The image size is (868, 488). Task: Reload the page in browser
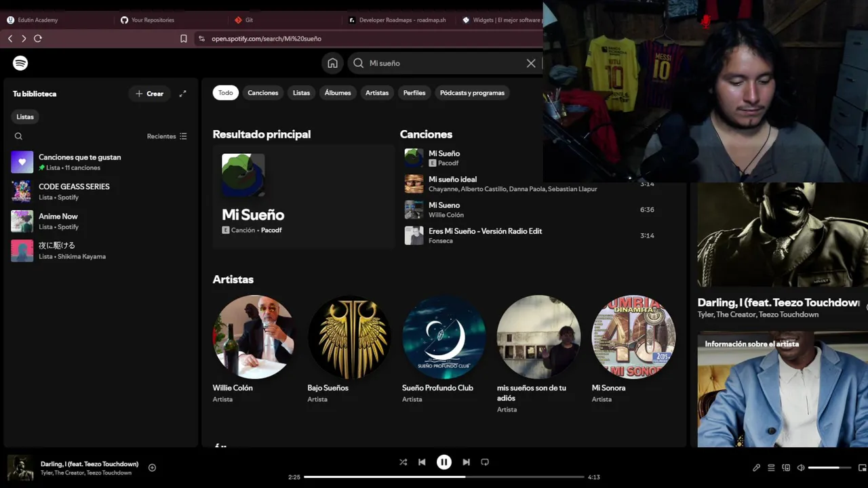click(x=38, y=39)
